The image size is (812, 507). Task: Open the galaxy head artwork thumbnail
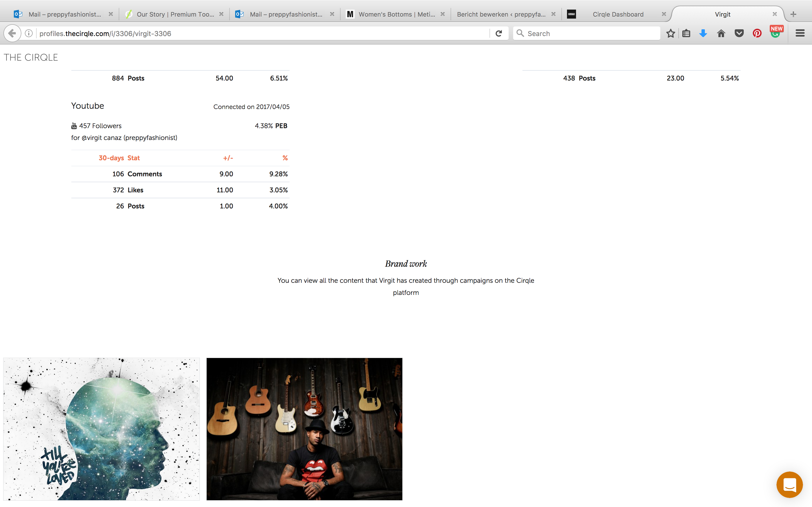(x=101, y=429)
